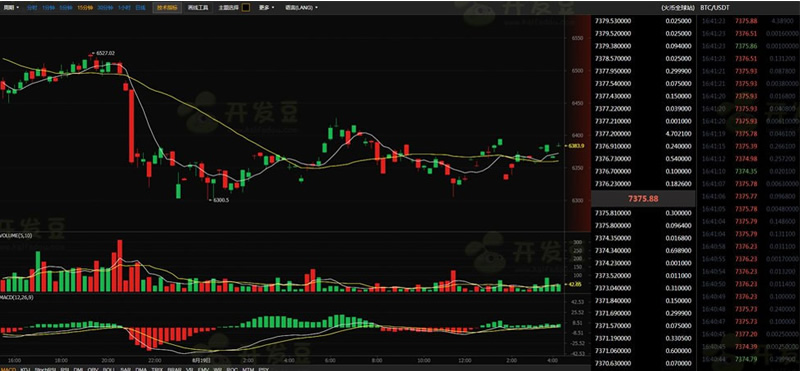
Task: Click the black theme color swatch
Action: (245, 8)
